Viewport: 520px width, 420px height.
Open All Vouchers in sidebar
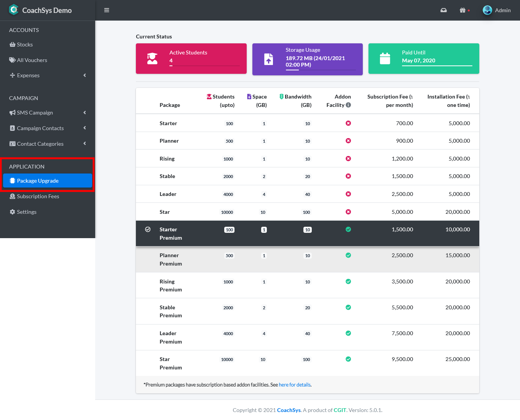[32, 60]
